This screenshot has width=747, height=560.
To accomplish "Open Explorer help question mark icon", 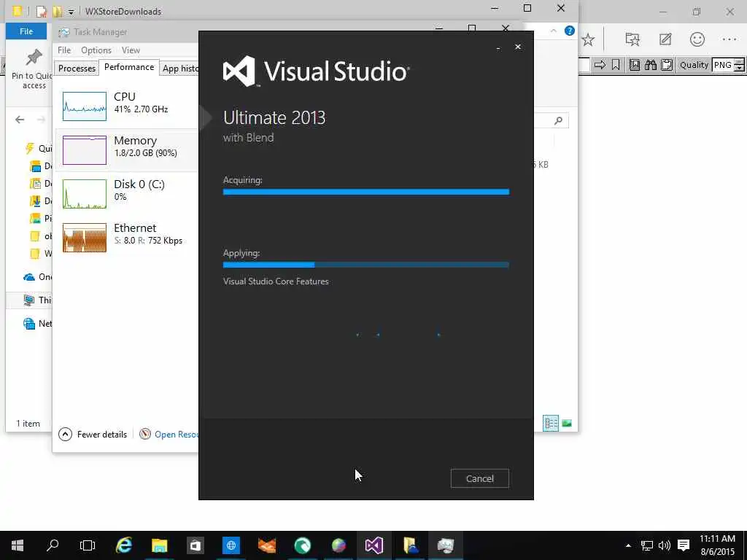I will tap(569, 31).
